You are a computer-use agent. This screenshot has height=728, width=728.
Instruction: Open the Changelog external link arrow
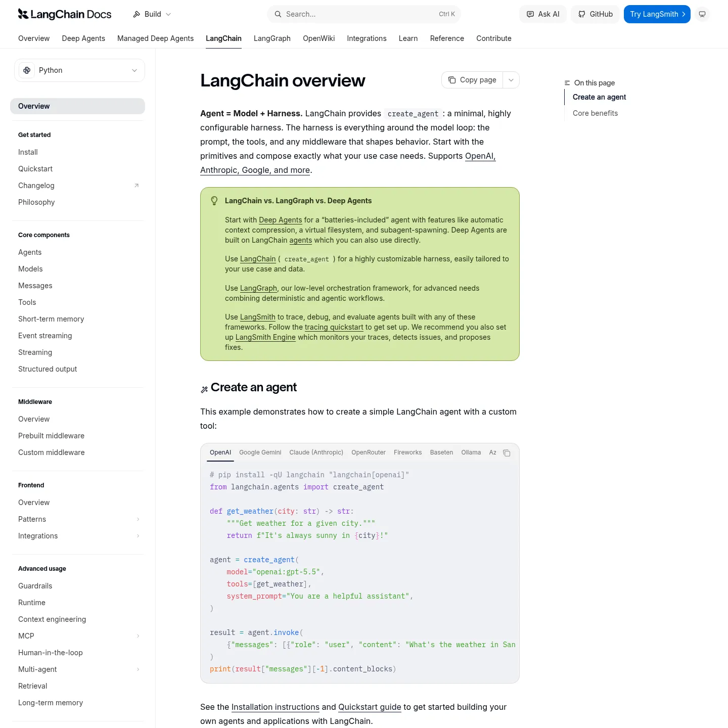pyautogui.click(x=136, y=186)
